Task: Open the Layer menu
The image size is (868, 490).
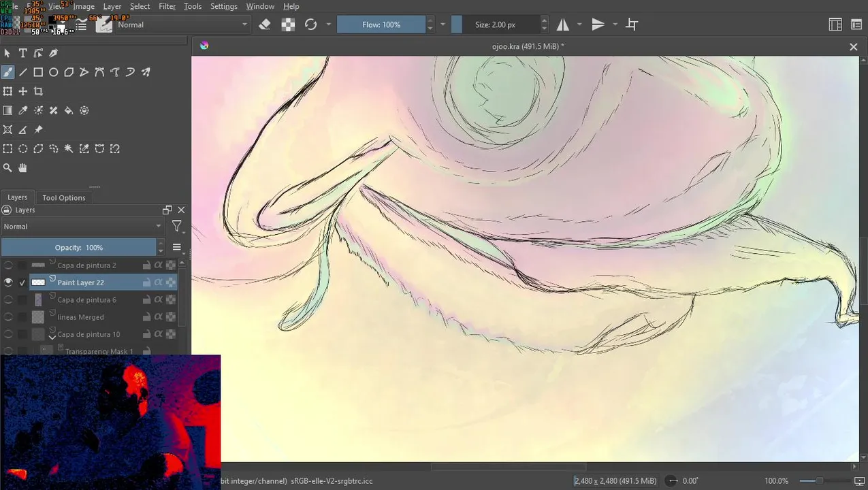Action: (x=112, y=6)
